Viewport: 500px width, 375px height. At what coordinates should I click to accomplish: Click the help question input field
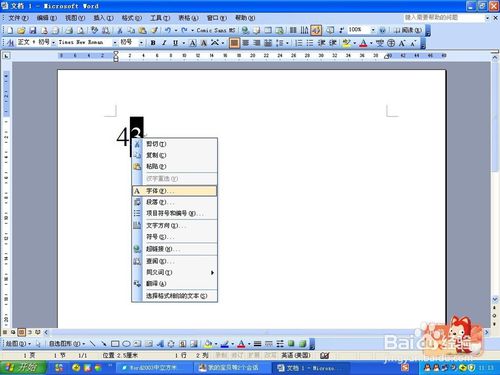click(444, 18)
